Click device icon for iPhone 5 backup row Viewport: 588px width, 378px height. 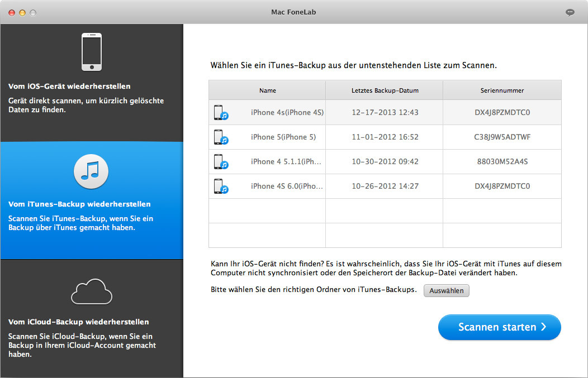point(221,137)
